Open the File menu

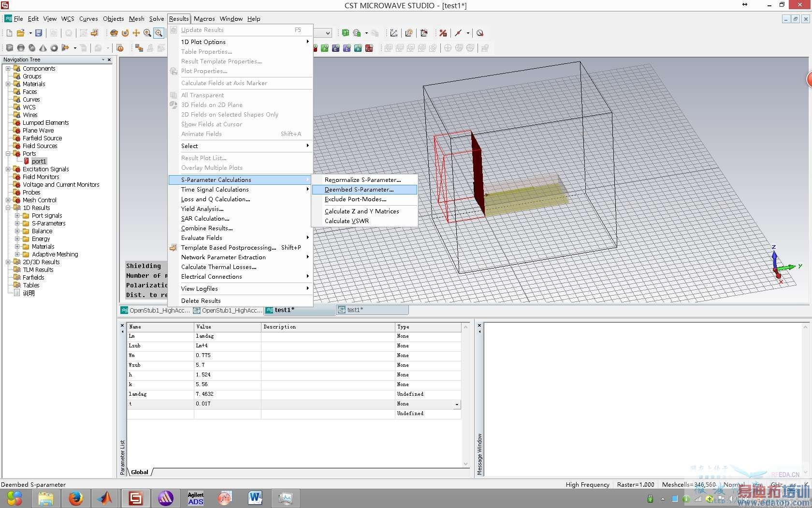18,19
